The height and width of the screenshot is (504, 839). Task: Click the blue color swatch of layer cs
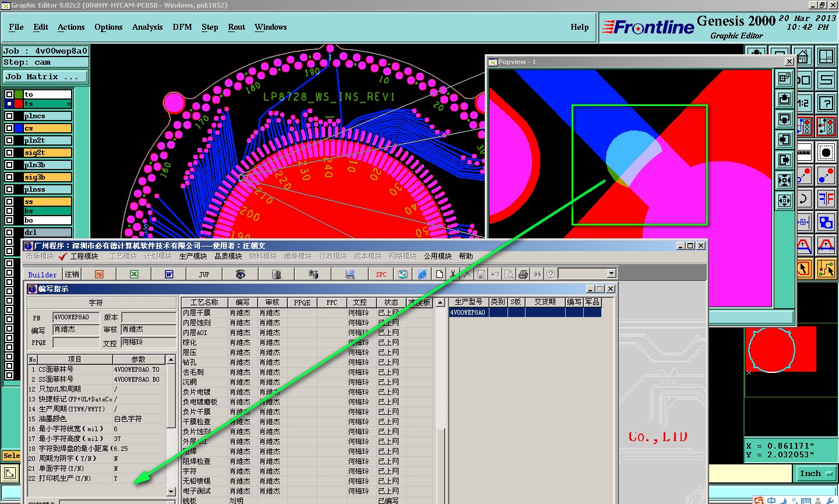[x=19, y=128]
